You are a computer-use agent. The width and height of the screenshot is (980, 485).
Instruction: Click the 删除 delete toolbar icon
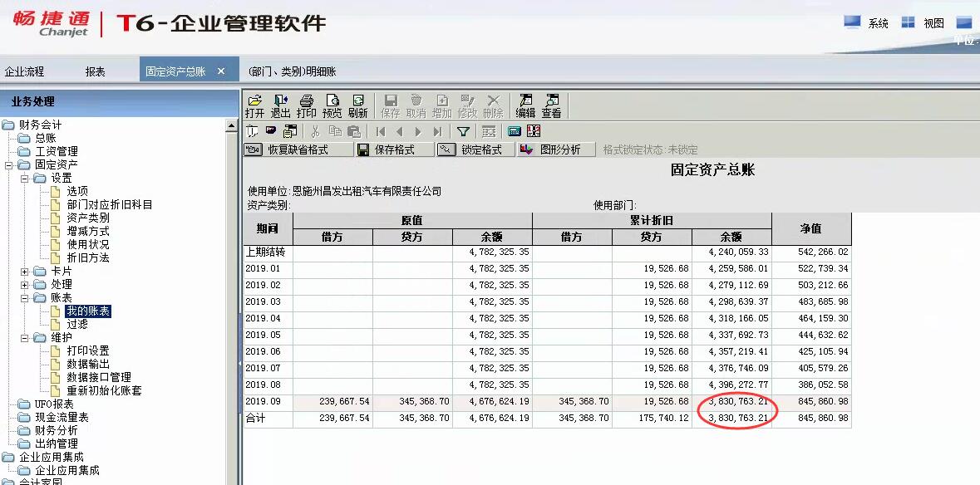[x=493, y=106]
